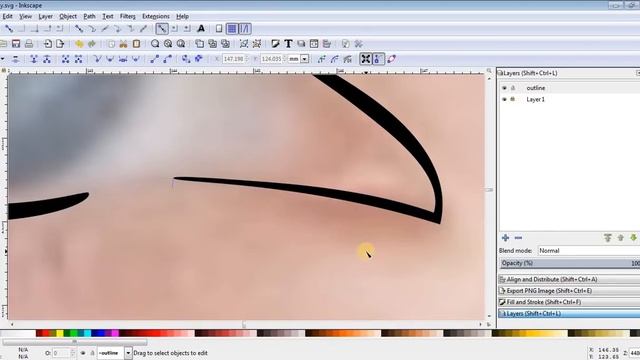Toggle visibility eye of Layer 1
The width and height of the screenshot is (640, 360).
pyautogui.click(x=504, y=99)
